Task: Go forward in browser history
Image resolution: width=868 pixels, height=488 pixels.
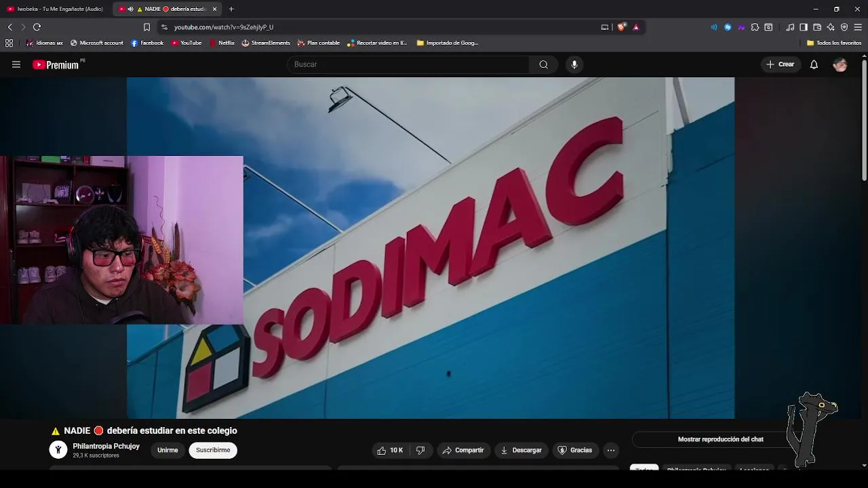Action: click(x=23, y=27)
